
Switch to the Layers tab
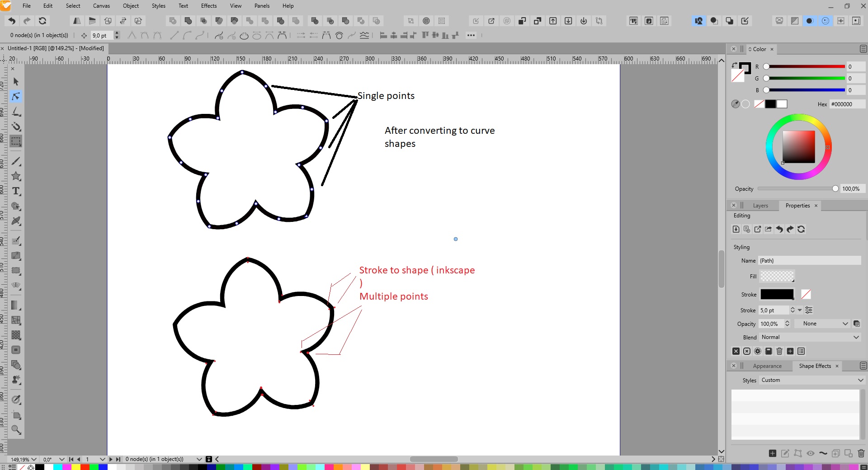760,206
